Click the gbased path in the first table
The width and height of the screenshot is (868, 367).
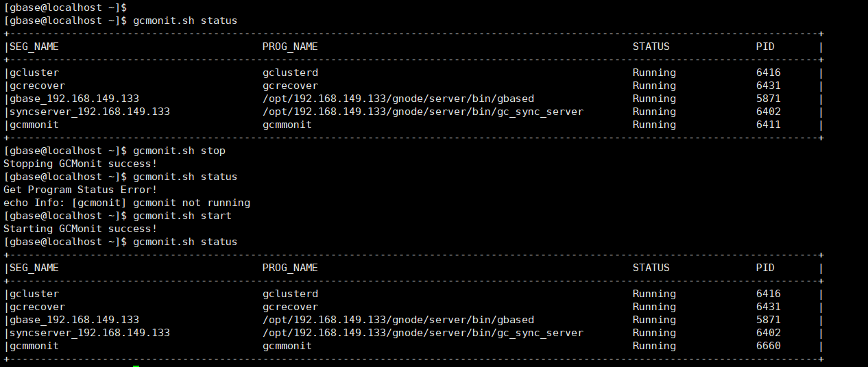click(398, 99)
